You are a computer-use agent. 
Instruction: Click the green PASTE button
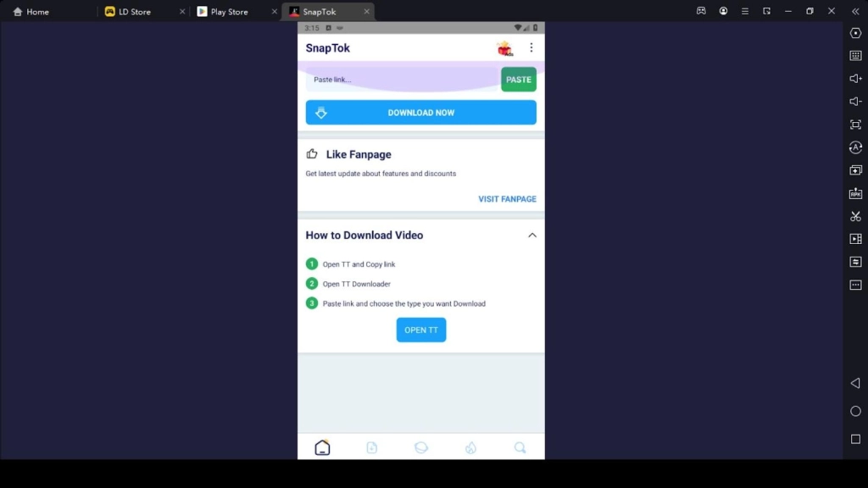(x=518, y=79)
